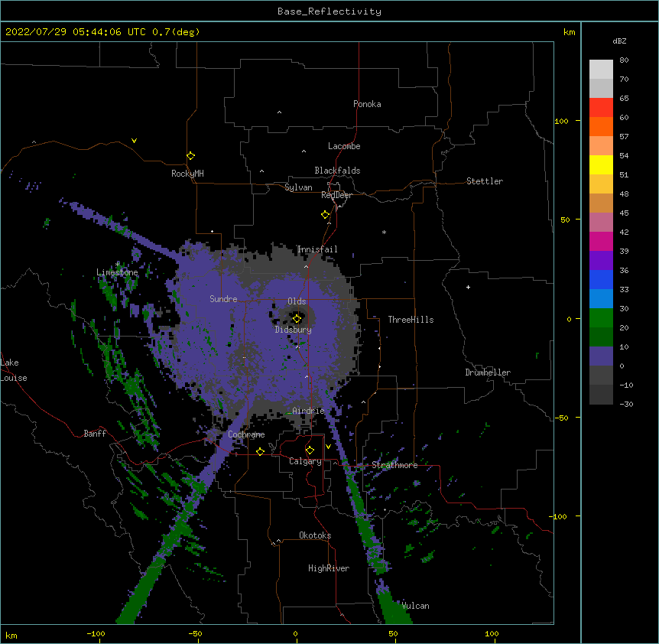
Task: Click the -50 tick on the right axis
Action: click(561, 418)
